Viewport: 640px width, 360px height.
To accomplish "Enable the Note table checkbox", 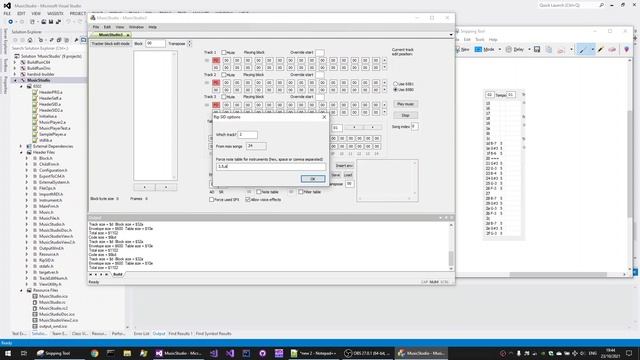I will (x=258, y=192).
